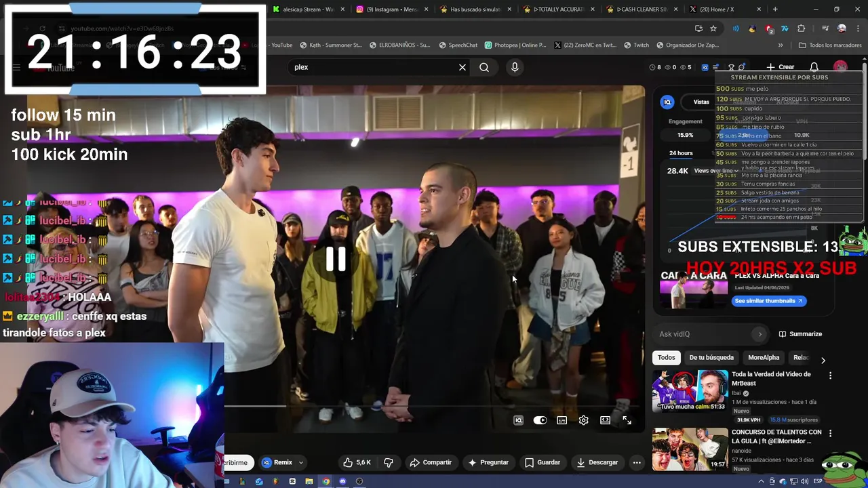This screenshot has width=868, height=488.
Task: Open the YouTube account avatar menu
Action: point(841,67)
